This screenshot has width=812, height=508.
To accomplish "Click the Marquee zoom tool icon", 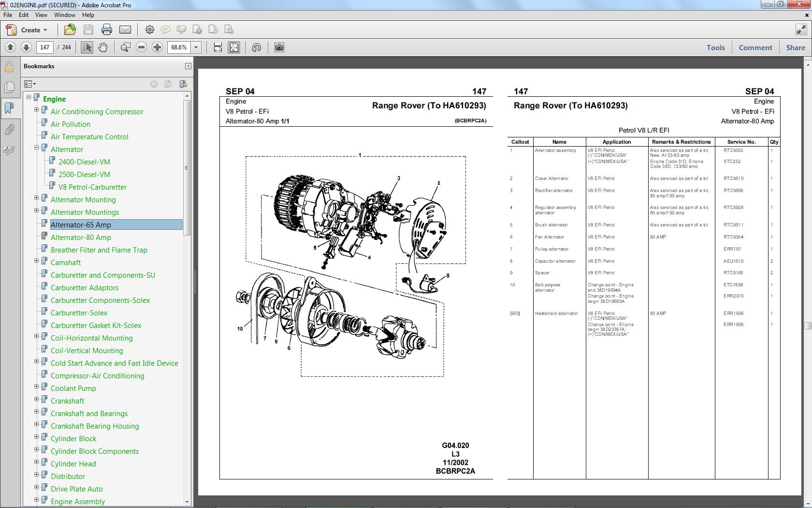I will coord(126,47).
